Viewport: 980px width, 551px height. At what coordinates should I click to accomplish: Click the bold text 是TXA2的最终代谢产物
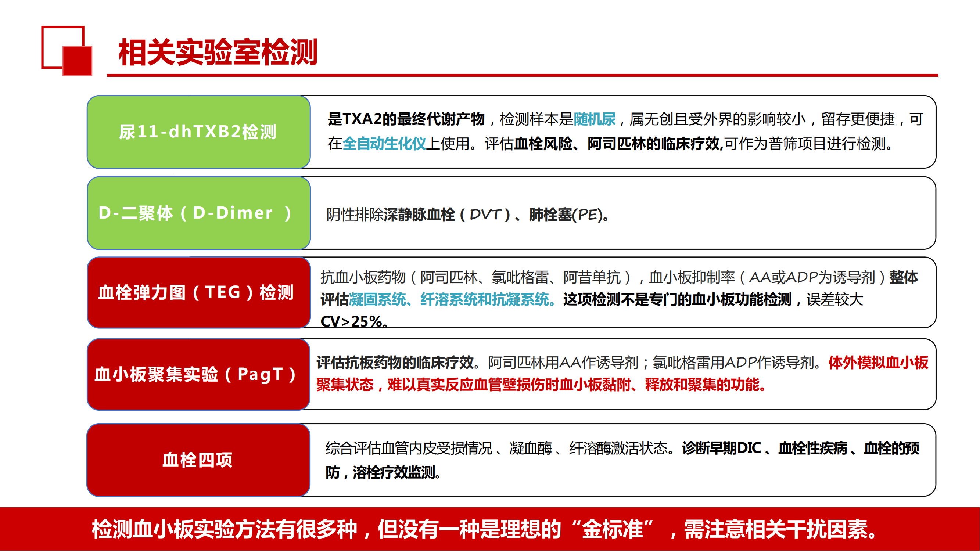[x=406, y=119]
